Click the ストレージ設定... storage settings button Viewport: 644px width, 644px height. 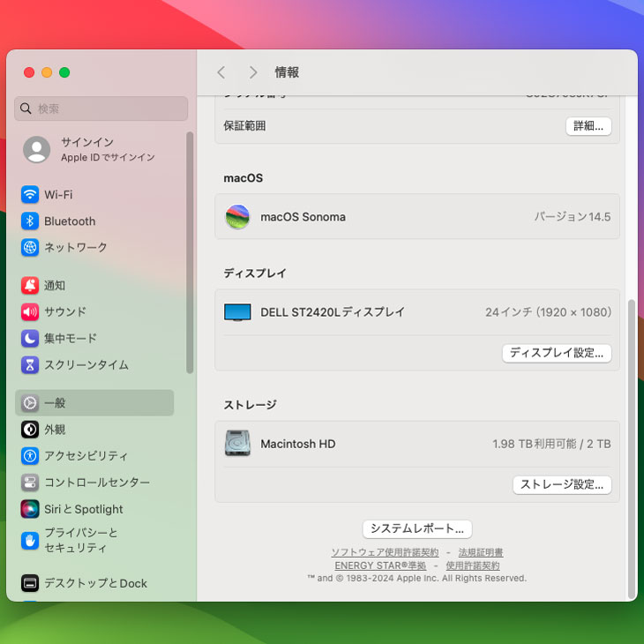point(561,484)
